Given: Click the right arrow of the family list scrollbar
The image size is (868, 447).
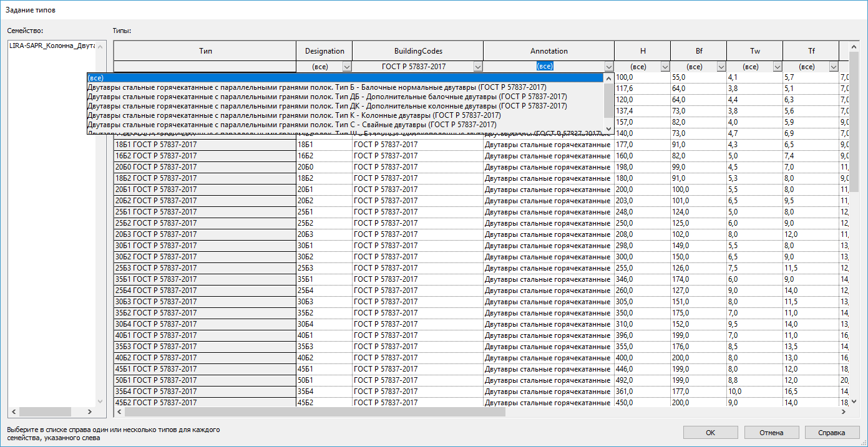Looking at the screenshot, I should tap(89, 412).
